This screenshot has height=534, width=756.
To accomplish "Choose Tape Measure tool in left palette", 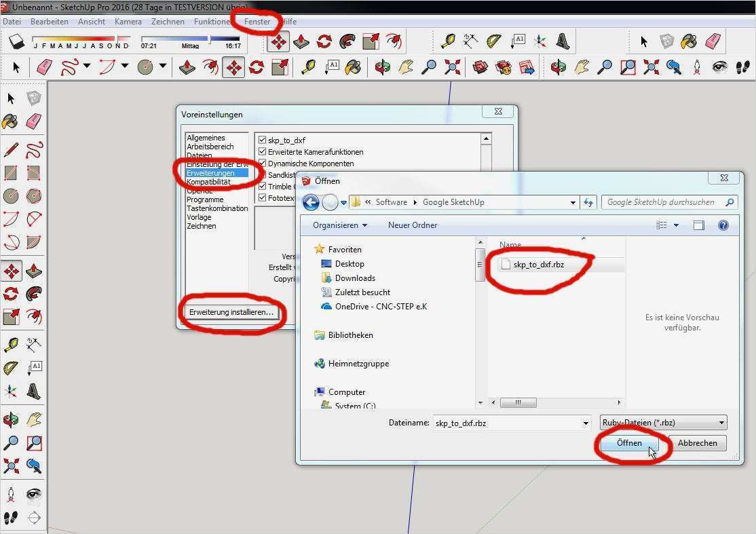I will coord(11,344).
